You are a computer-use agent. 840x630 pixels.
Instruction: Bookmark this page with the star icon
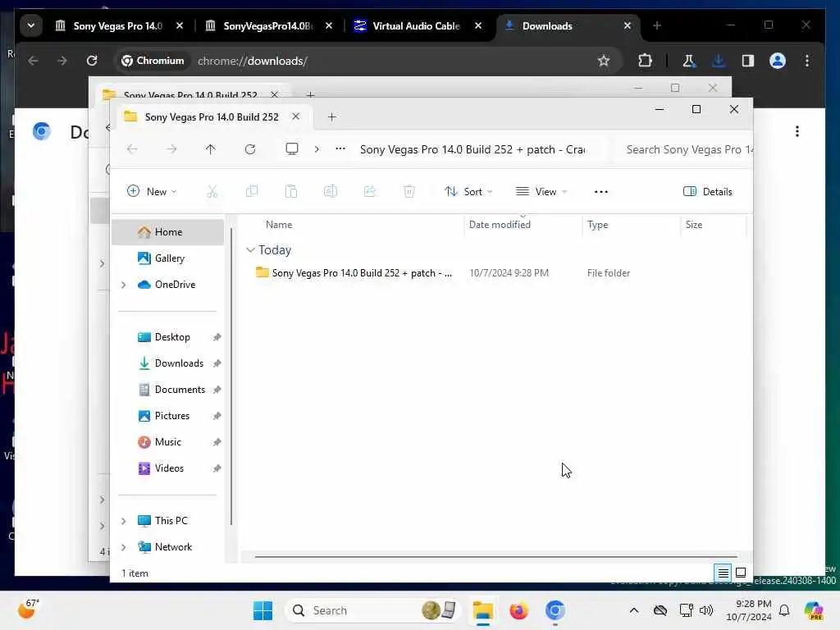pos(604,61)
